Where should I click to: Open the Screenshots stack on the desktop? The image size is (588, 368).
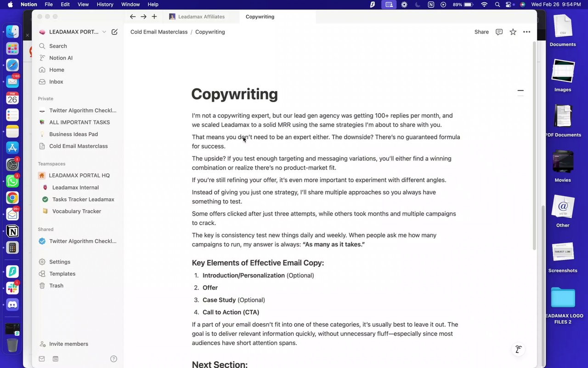(563, 257)
